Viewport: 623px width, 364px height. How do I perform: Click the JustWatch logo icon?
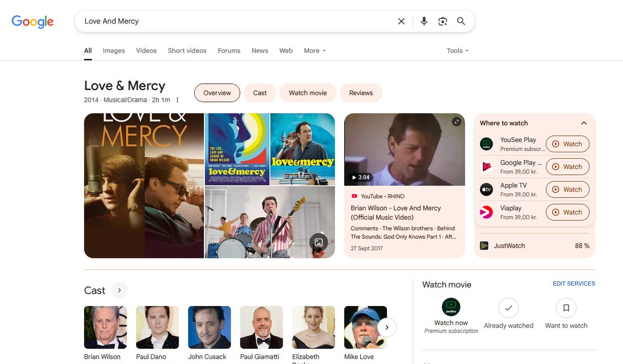coord(484,246)
